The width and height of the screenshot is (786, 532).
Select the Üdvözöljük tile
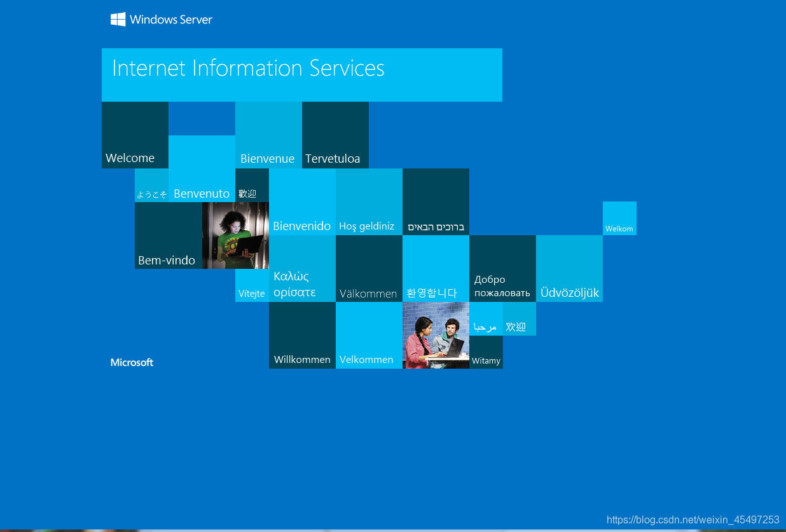click(x=569, y=268)
